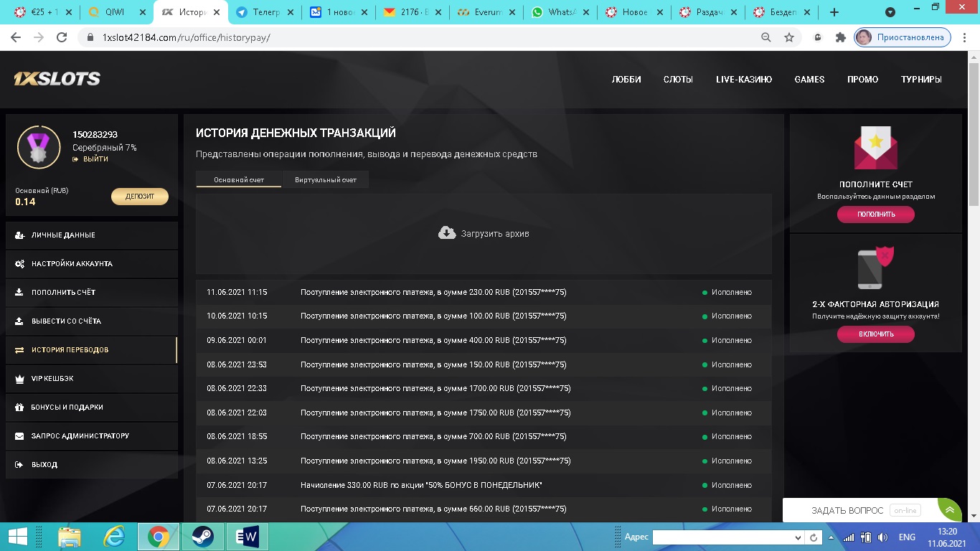Select the 230.00 RUB payment row text
Screen dimensions: 980x551
pyautogui.click(x=433, y=293)
